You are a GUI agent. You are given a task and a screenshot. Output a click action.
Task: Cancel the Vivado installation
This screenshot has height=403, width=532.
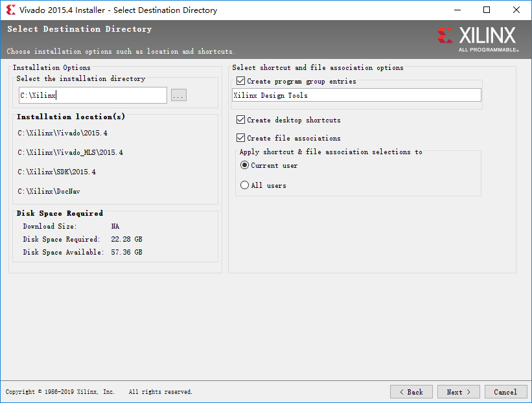point(505,392)
